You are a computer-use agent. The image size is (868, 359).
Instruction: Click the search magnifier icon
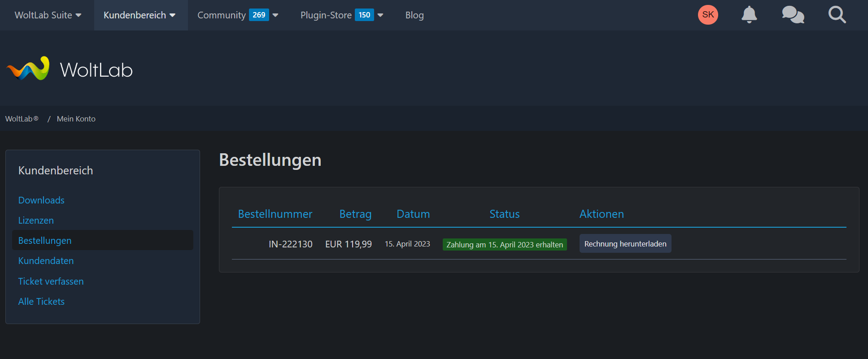point(837,15)
